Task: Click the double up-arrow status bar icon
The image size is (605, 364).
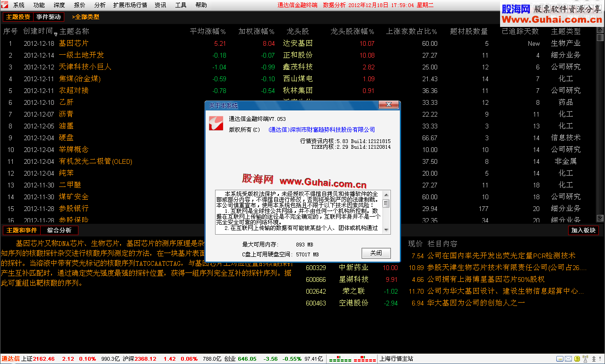Action: point(594,359)
